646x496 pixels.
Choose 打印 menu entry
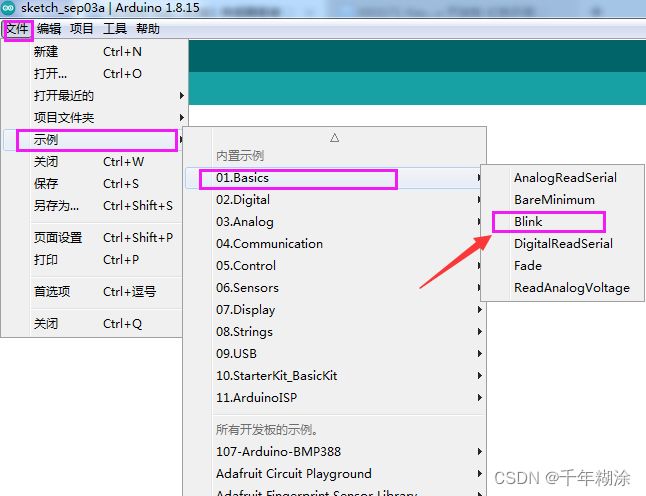(93, 260)
